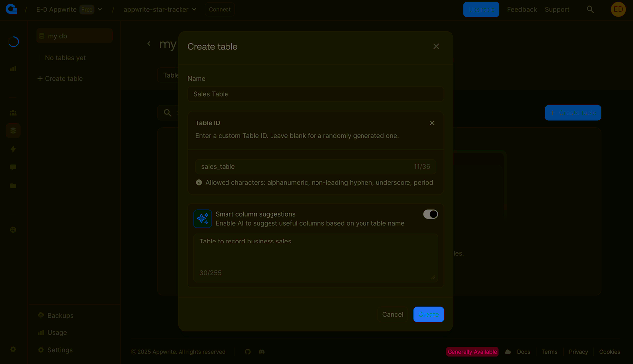This screenshot has height=364, width=633.
Task: Click the ED avatar to open account menu
Action: tap(618, 9)
